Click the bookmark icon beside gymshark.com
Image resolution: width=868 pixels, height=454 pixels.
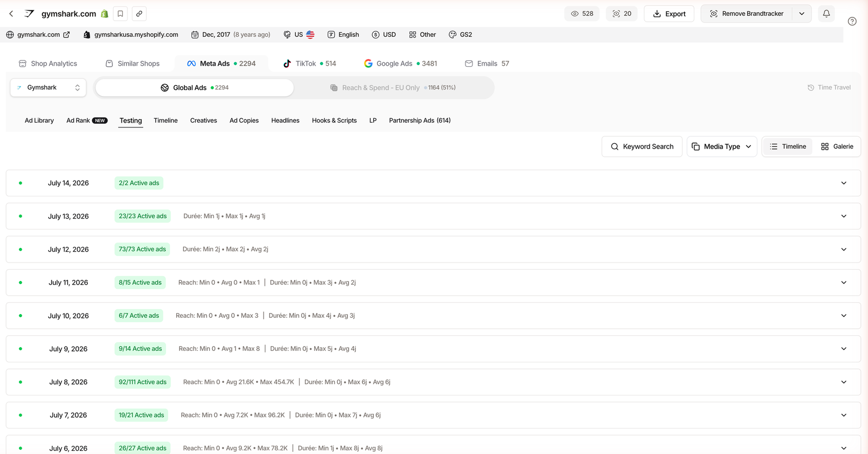120,14
